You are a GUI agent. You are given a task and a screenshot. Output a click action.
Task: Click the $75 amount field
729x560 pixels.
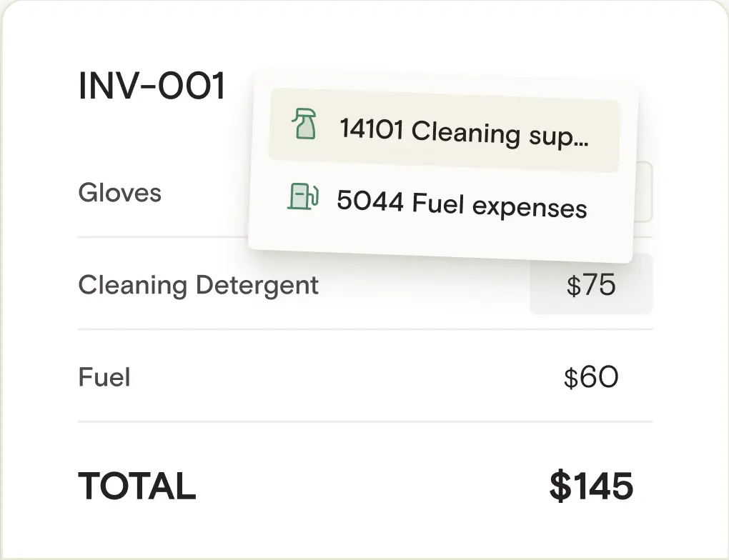point(591,284)
